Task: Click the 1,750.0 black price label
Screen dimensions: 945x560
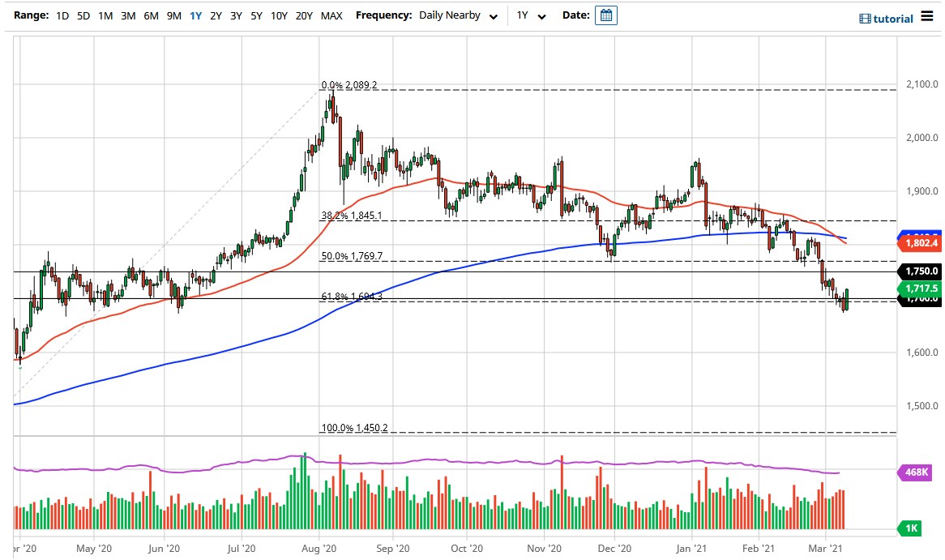Action: click(920, 271)
